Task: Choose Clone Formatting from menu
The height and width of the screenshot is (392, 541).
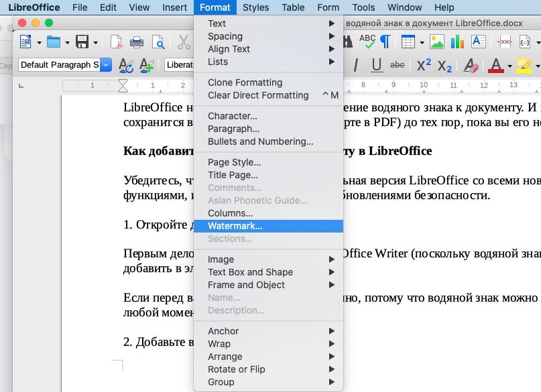Action: click(x=268, y=82)
